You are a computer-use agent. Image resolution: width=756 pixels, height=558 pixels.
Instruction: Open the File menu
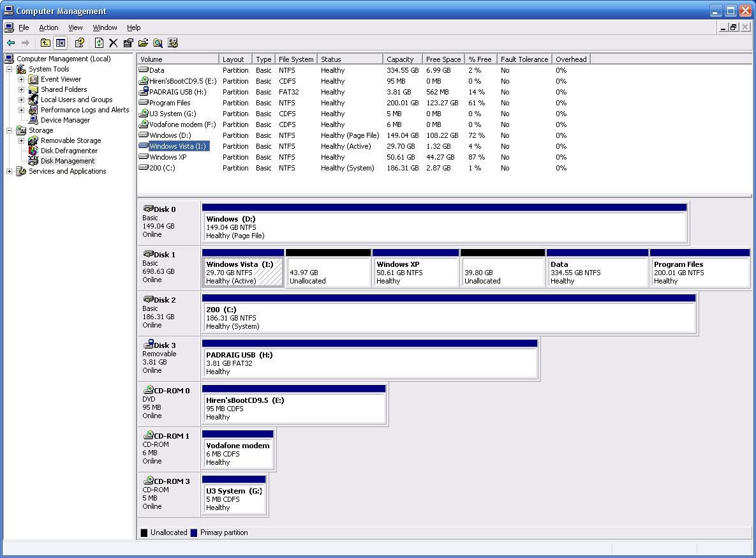(x=24, y=27)
